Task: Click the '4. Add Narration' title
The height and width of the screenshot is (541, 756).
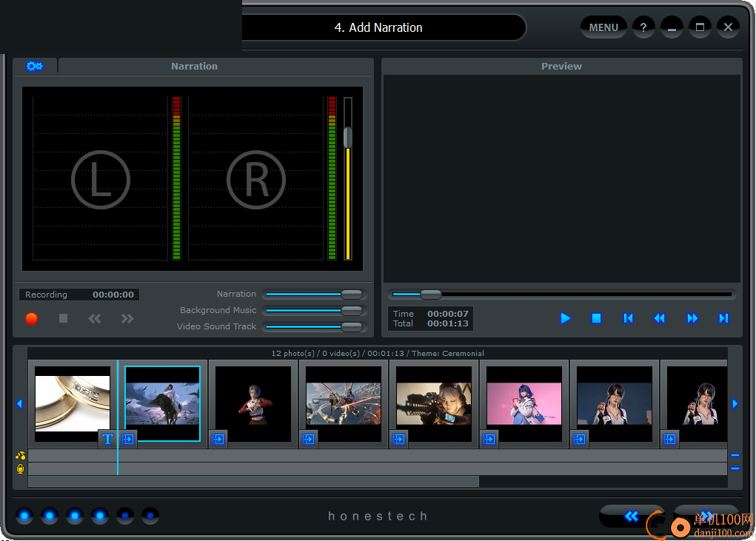Action: (378, 28)
